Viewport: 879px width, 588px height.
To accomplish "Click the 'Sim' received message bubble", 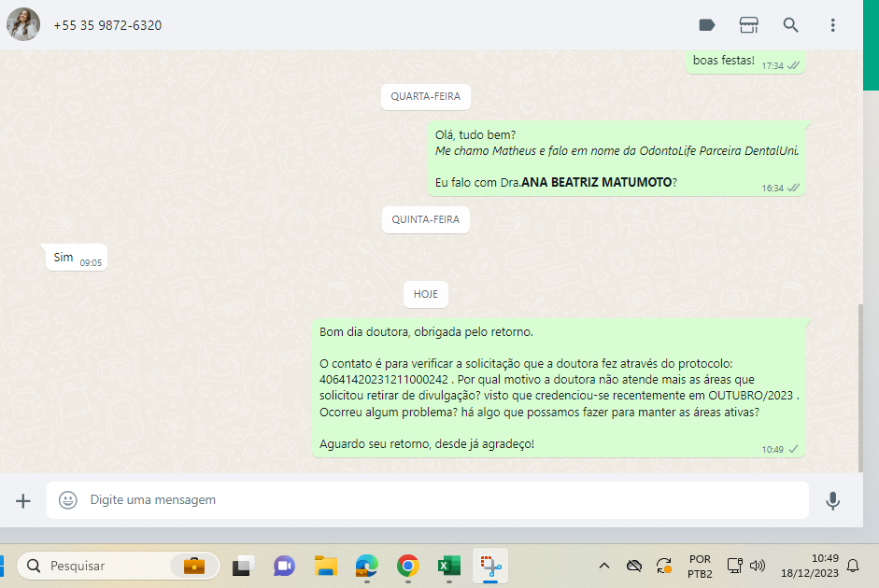I will coord(75,258).
